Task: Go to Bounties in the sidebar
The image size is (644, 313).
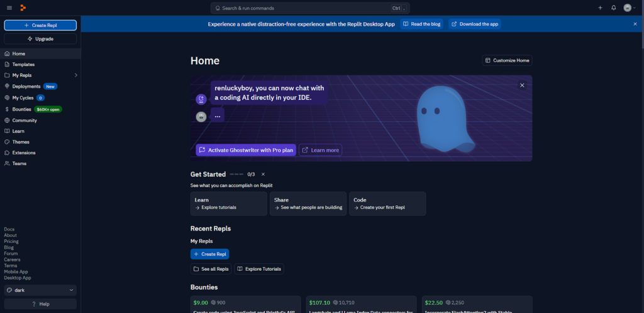Action: point(21,109)
